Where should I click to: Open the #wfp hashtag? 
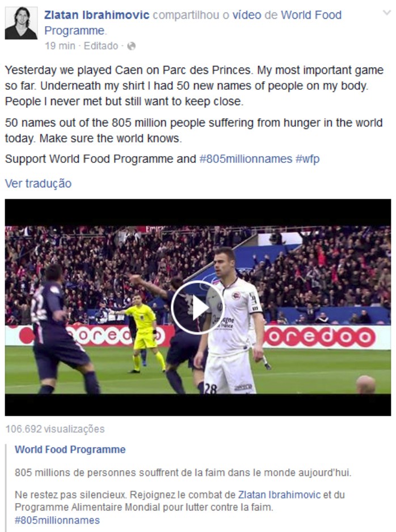tap(307, 159)
